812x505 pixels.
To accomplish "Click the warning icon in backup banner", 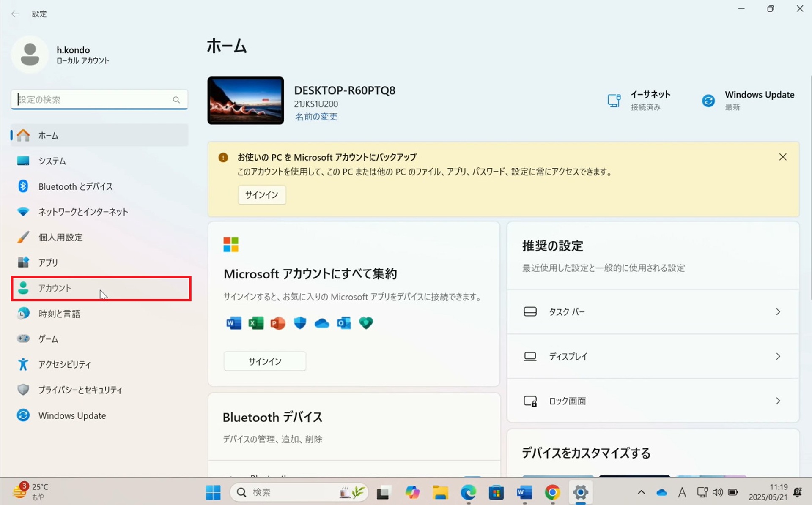I will 223,158.
